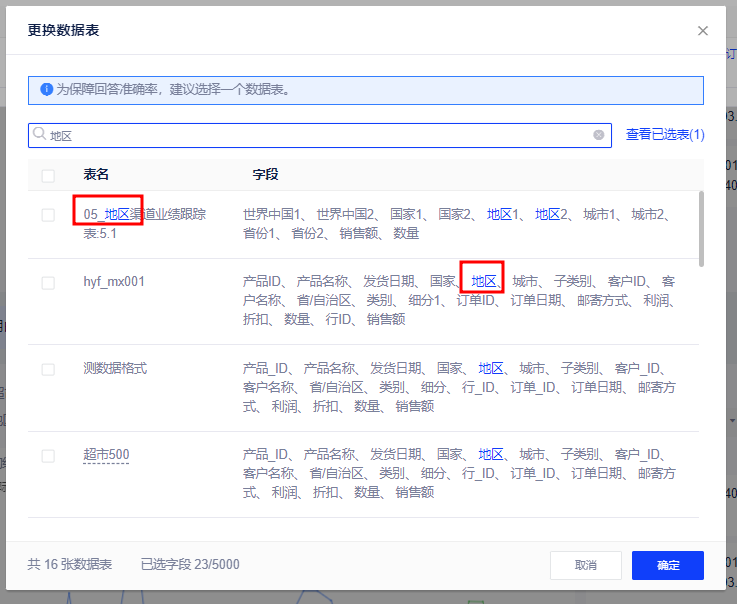The height and width of the screenshot is (604, 737).
Task: Clear the search box text
Action: click(599, 135)
